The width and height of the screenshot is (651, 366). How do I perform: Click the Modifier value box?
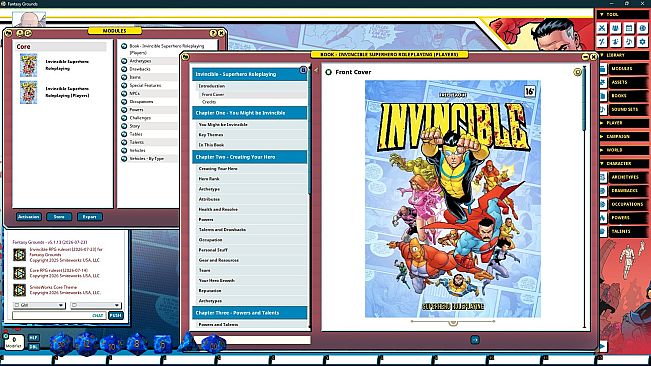pyautogui.click(x=14, y=342)
